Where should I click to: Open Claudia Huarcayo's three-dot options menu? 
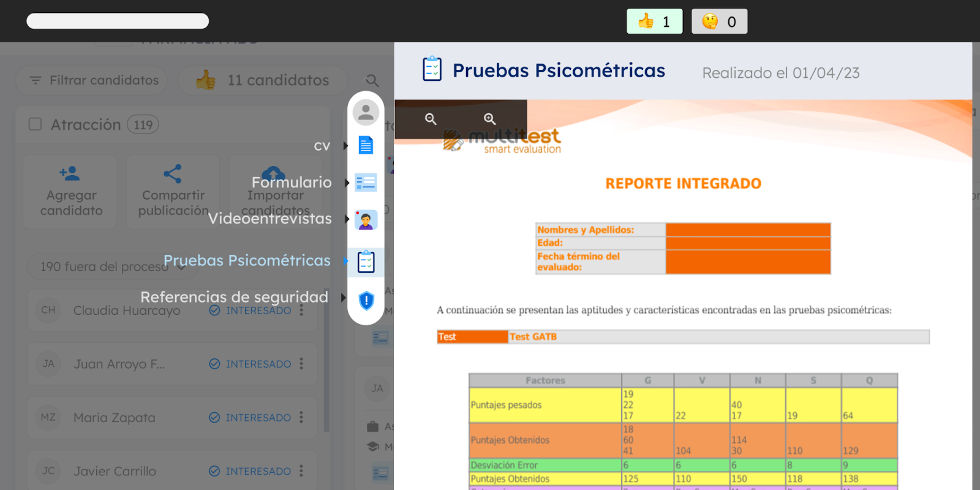click(x=301, y=311)
